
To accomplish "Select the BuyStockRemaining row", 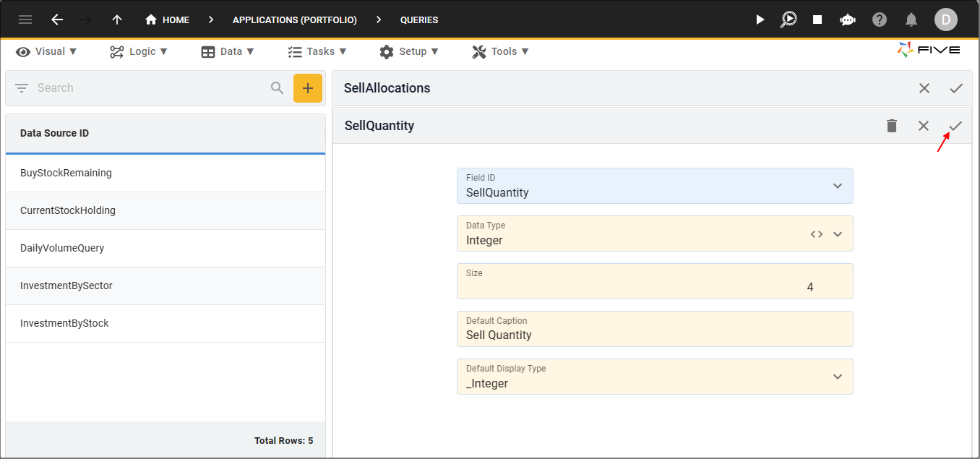I will pos(166,173).
